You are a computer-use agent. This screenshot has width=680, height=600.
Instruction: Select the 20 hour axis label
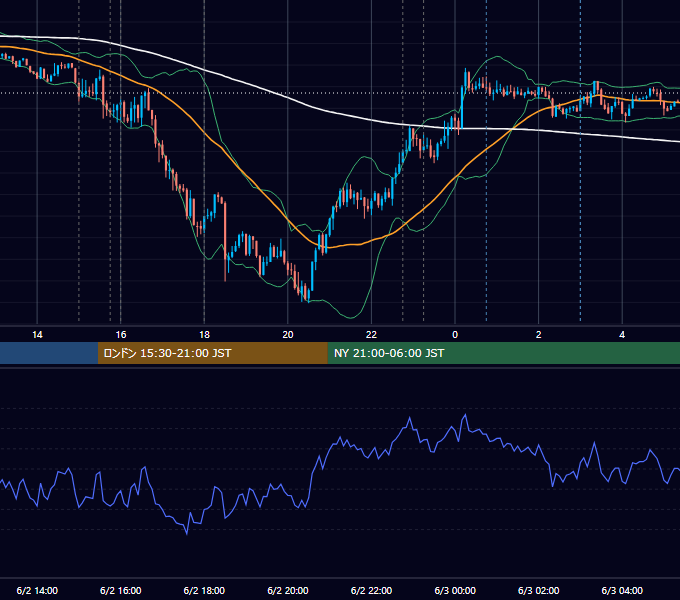[288, 335]
